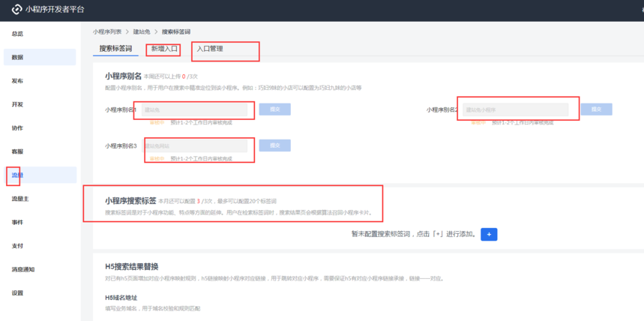The image size is (644, 321).
Task: Click the H5搜索结果替换 heading
Action: click(x=132, y=267)
